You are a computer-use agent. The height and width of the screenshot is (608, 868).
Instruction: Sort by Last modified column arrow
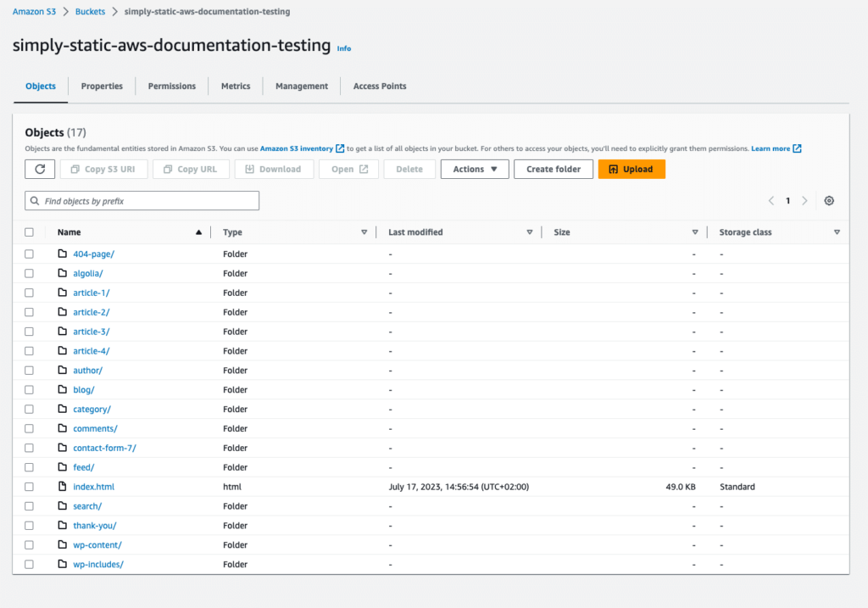[x=530, y=232]
